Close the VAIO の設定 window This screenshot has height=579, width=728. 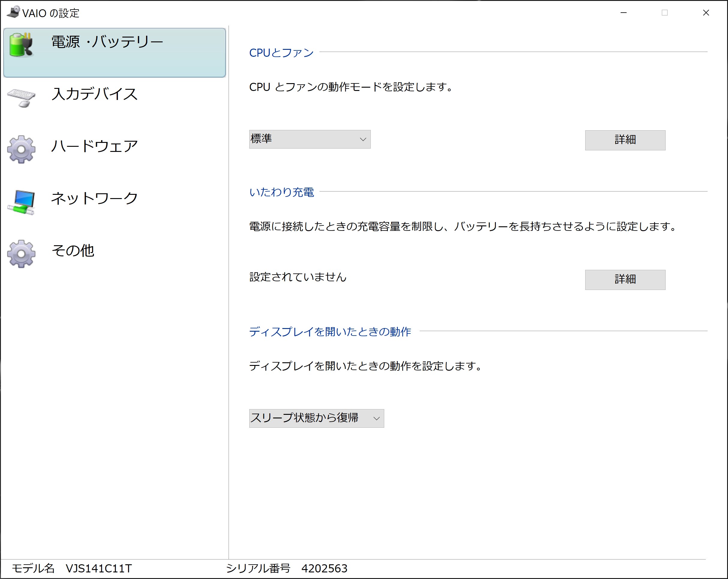click(x=706, y=13)
